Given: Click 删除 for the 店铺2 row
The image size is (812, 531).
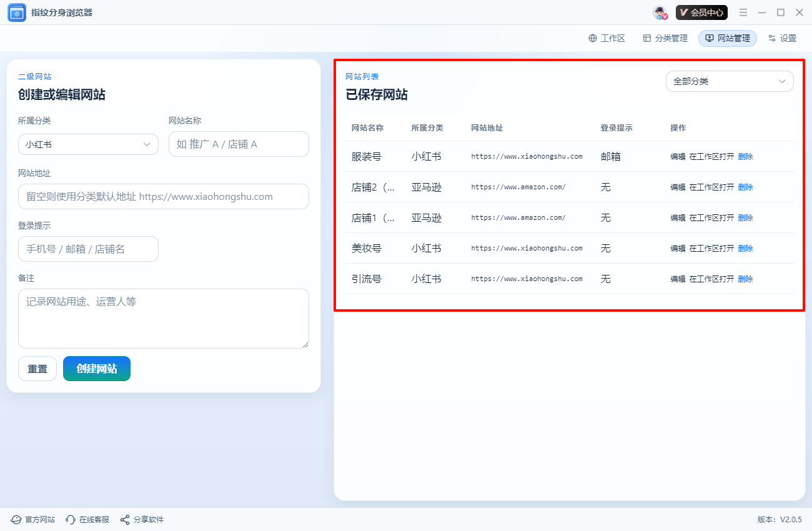Looking at the screenshot, I should (x=745, y=187).
